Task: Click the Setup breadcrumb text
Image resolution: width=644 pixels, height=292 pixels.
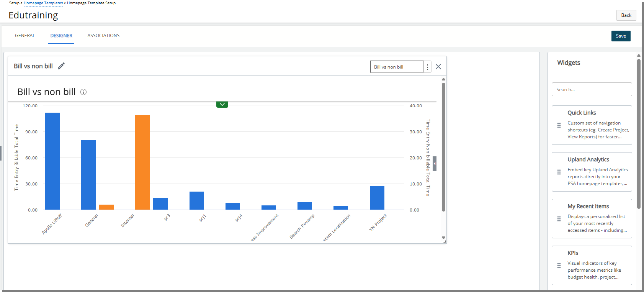Action: click(x=14, y=3)
